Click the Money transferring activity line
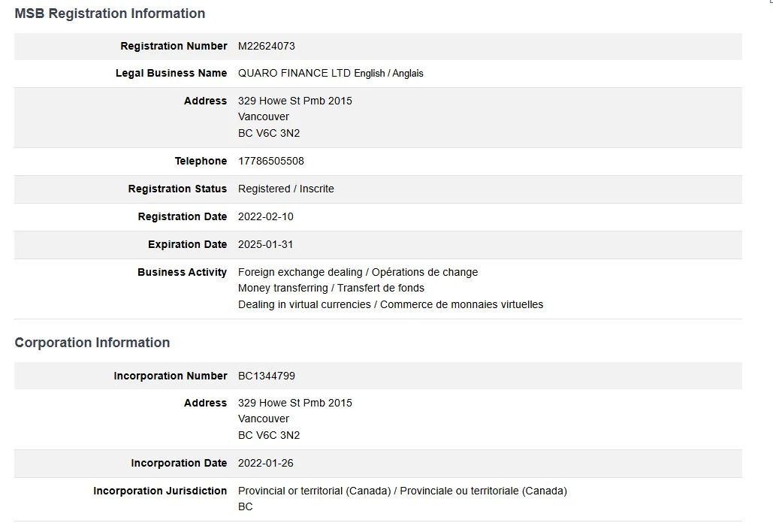Viewport: 773px width, 532px height. (331, 288)
